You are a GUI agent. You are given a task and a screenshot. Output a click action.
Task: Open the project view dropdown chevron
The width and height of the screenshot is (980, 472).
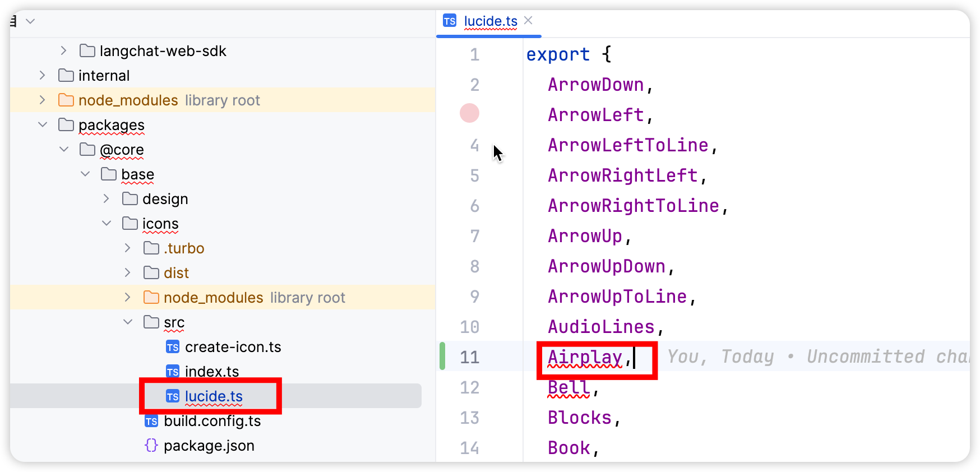[x=31, y=21]
